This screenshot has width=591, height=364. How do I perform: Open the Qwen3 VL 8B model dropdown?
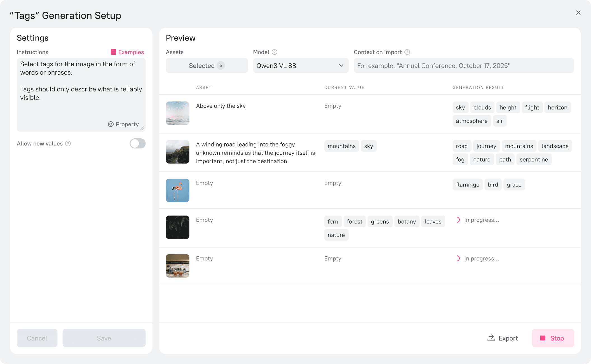[x=297, y=65]
